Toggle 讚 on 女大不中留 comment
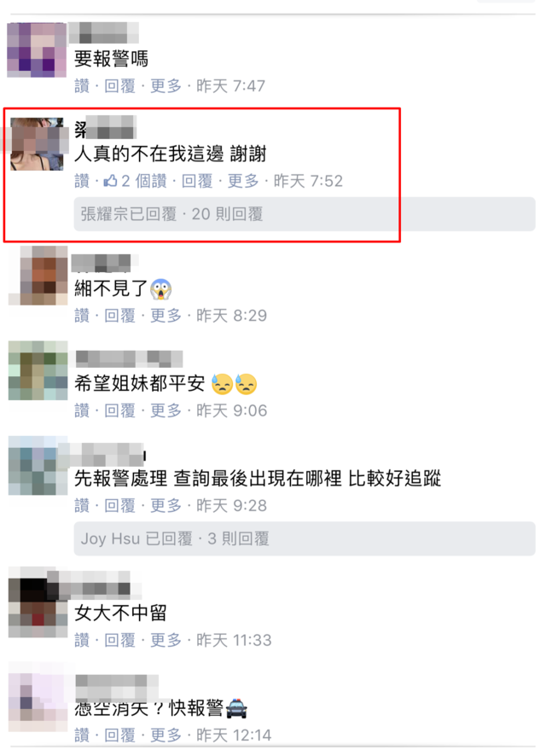This screenshot has width=546, height=756. click(x=82, y=640)
